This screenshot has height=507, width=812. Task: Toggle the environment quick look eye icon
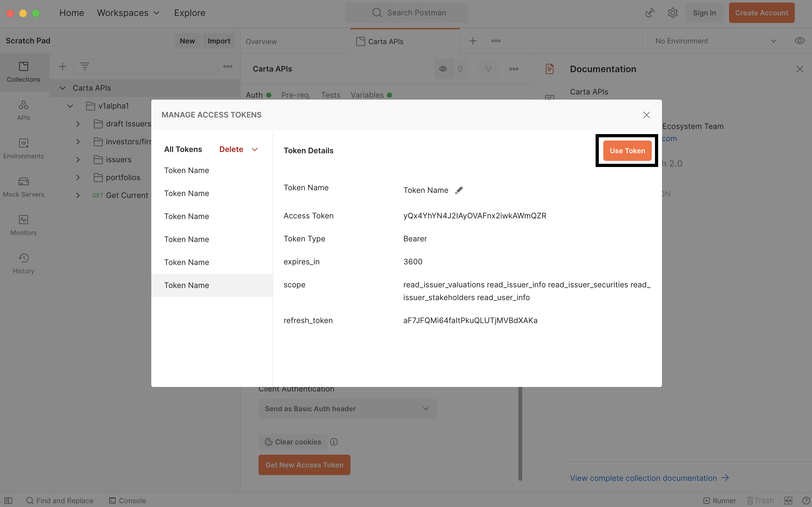tap(800, 41)
